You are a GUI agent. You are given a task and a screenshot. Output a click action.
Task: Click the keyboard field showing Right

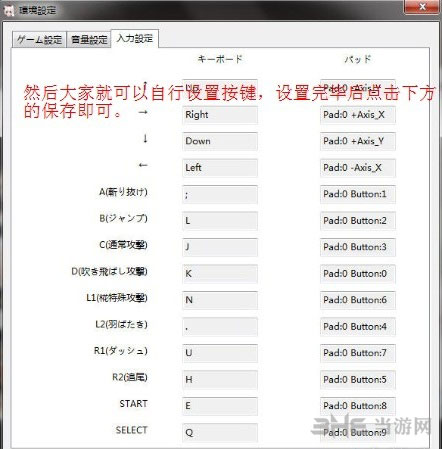pos(220,115)
